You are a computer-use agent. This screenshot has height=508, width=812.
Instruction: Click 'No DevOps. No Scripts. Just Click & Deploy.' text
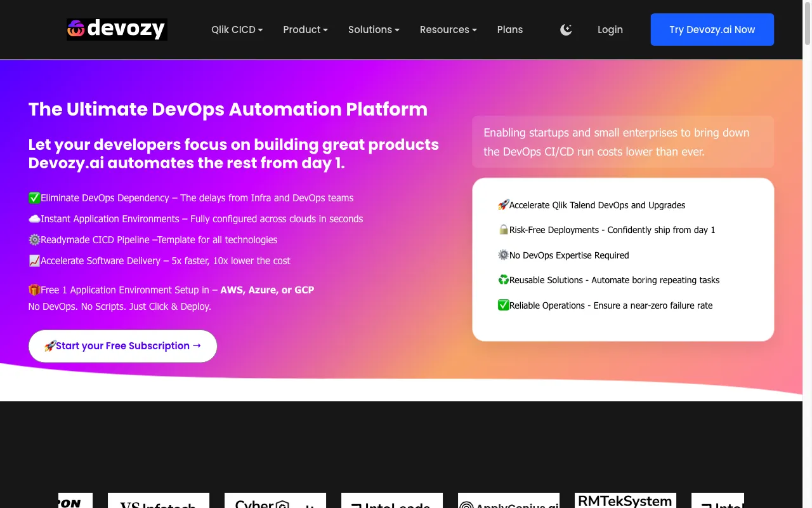[x=120, y=307]
